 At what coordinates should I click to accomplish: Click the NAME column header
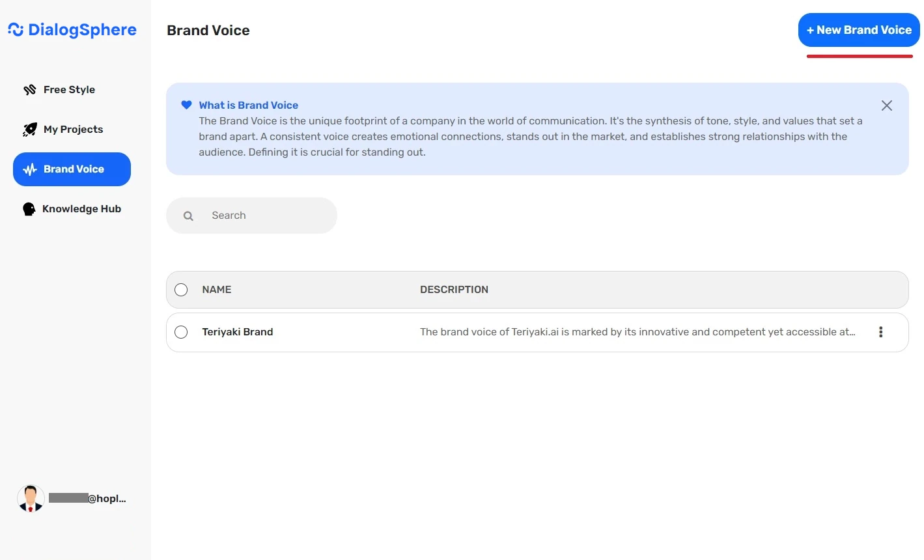pos(216,290)
